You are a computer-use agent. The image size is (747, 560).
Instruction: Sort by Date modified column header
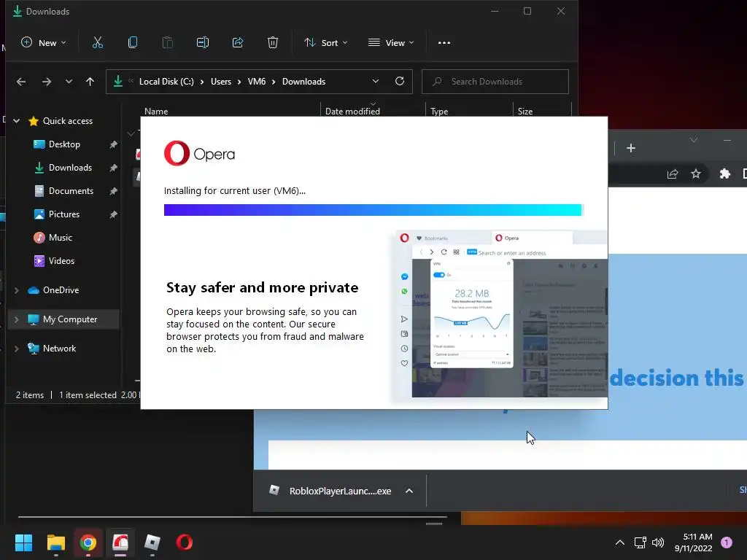tap(352, 111)
